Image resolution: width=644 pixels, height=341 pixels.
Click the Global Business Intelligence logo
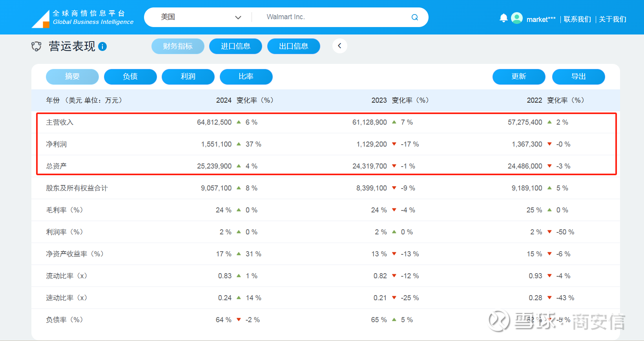(82, 18)
